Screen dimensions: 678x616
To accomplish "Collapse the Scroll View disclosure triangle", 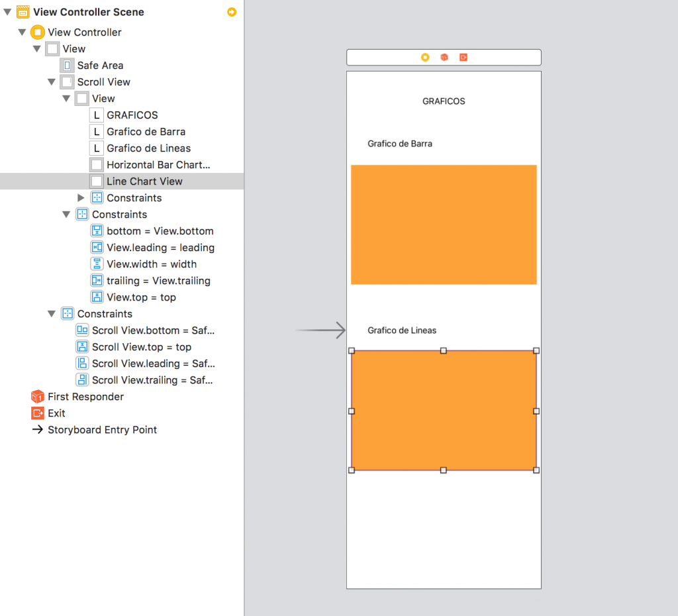I will coord(52,82).
